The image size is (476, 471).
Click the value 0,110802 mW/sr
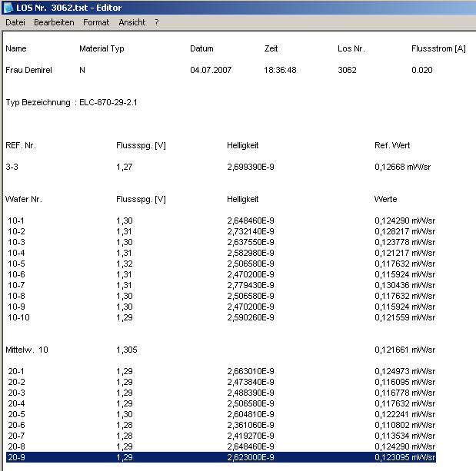click(405, 425)
